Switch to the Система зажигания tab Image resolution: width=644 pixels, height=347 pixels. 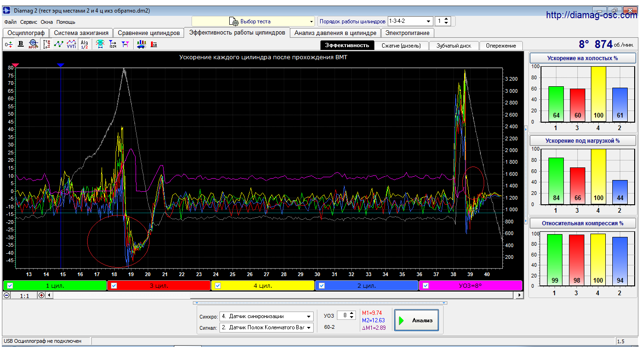click(x=81, y=33)
